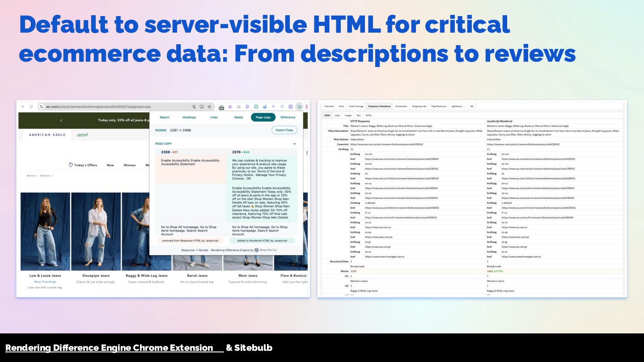Click the American Eagle logo
Image resolution: width=644 pixels, height=362 pixels.
(47, 135)
